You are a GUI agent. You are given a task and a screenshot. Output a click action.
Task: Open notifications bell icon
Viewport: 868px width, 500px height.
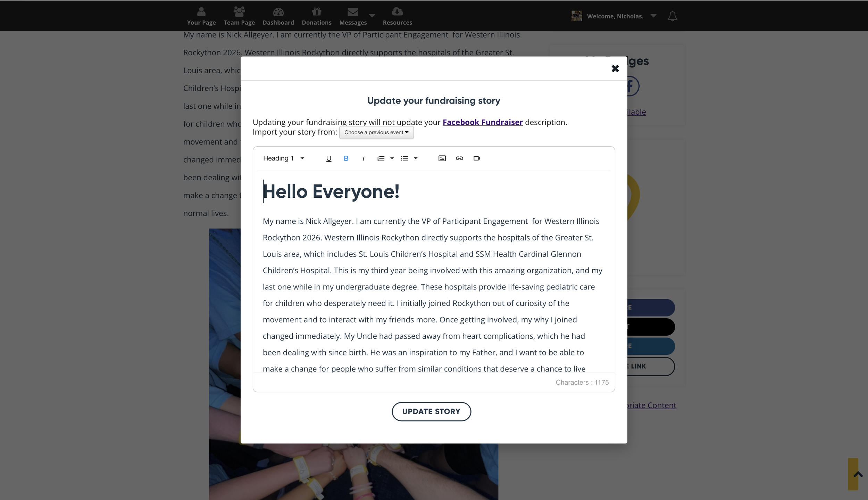673,16
